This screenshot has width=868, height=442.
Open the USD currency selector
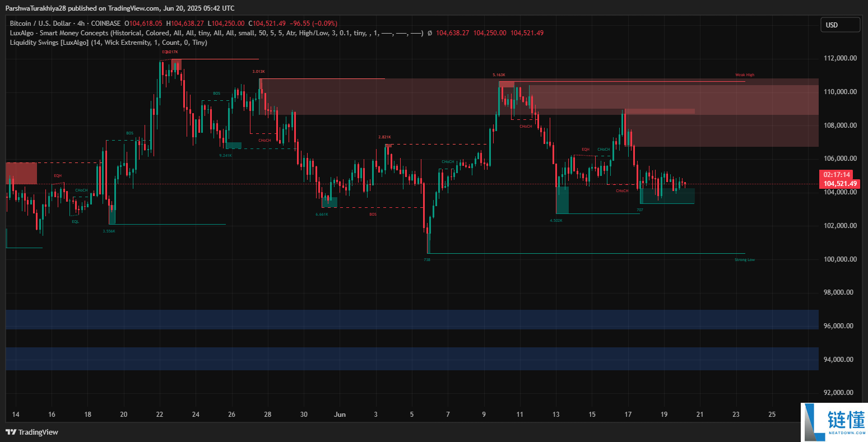pyautogui.click(x=839, y=25)
